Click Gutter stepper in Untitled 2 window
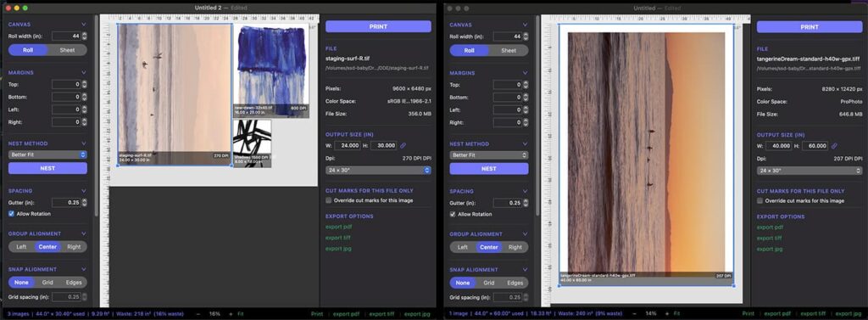The height and width of the screenshot is (320, 868). [x=84, y=202]
